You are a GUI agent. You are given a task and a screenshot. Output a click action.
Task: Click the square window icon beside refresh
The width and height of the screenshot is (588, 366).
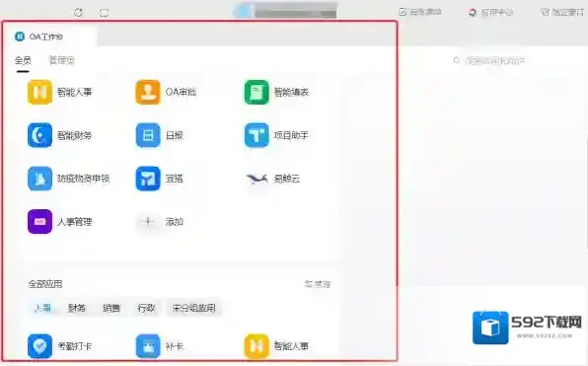(104, 13)
